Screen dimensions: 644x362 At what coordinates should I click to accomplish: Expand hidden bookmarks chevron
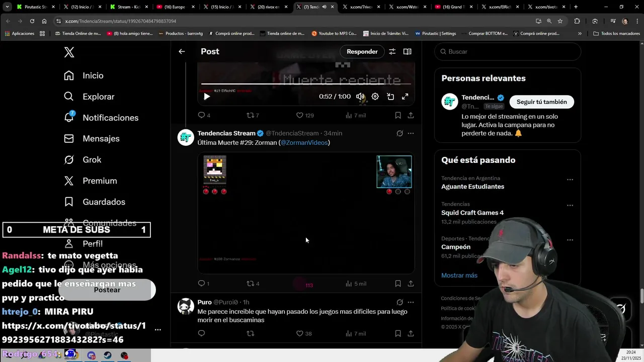[580, 34]
